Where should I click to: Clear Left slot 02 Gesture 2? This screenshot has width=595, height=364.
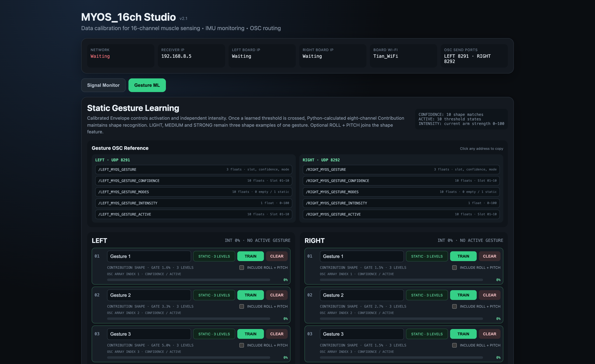[277, 295]
